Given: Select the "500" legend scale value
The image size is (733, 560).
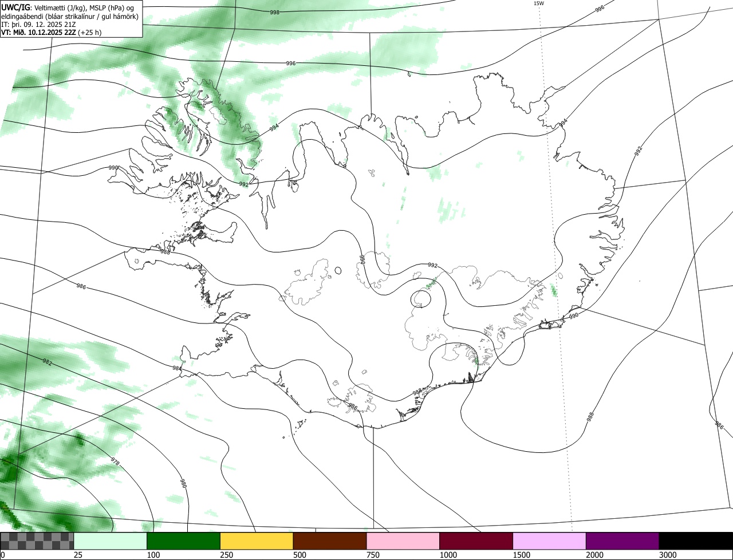Looking at the screenshot, I should (x=299, y=555).
